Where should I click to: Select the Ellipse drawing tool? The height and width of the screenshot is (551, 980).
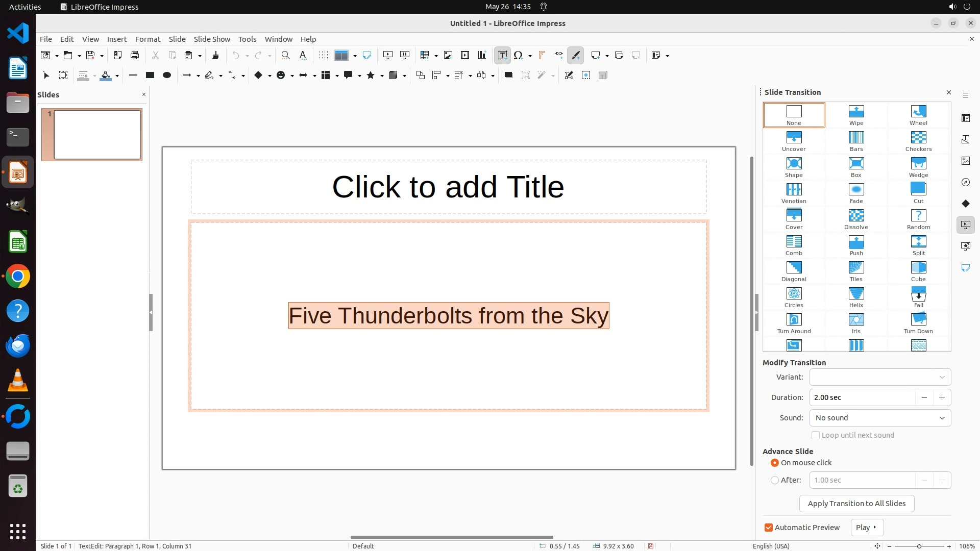coord(166,75)
